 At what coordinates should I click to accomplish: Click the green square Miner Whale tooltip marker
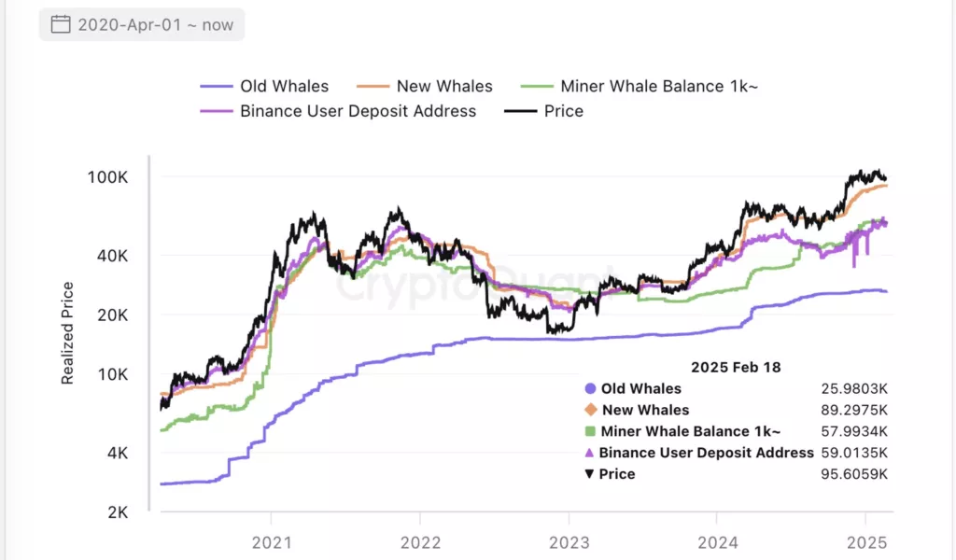pos(590,431)
